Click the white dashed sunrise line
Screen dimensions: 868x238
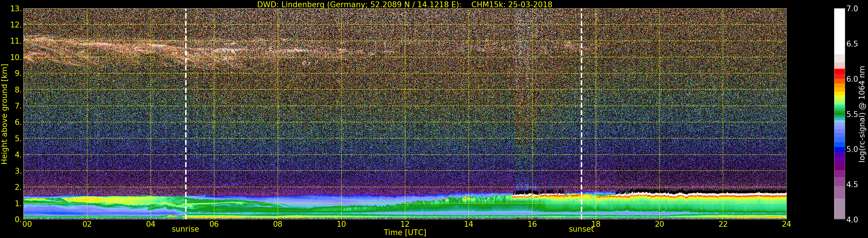[186, 114]
